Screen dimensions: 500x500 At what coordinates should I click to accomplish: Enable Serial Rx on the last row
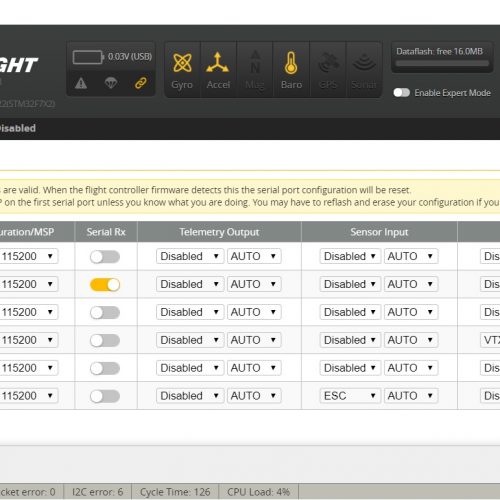pyautogui.click(x=105, y=396)
